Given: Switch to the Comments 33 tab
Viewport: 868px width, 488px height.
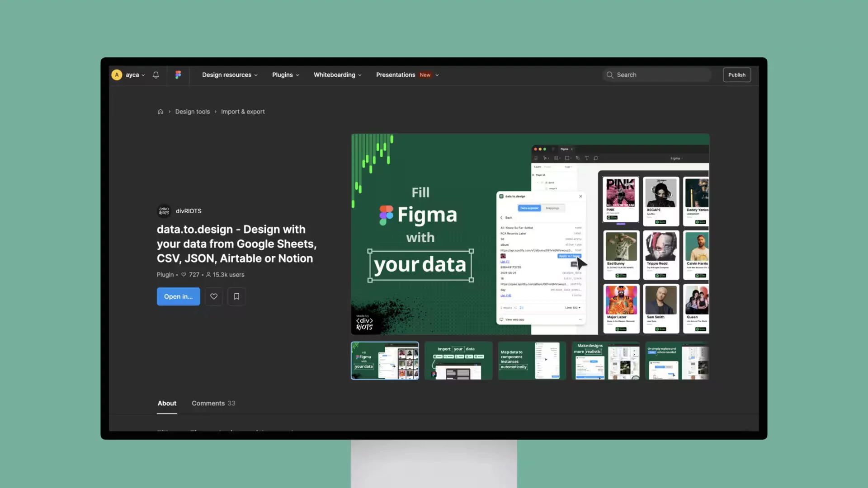Looking at the screenshot, I should pos(213,404).
